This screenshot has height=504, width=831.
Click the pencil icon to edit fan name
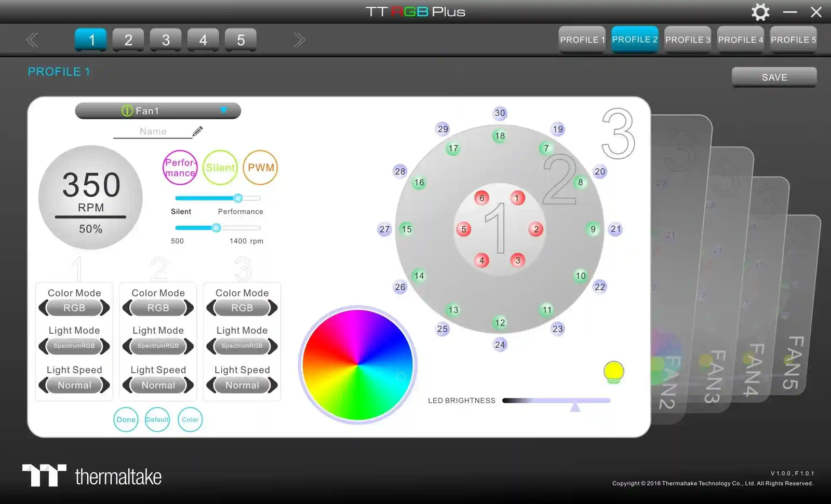pos(197,131)
